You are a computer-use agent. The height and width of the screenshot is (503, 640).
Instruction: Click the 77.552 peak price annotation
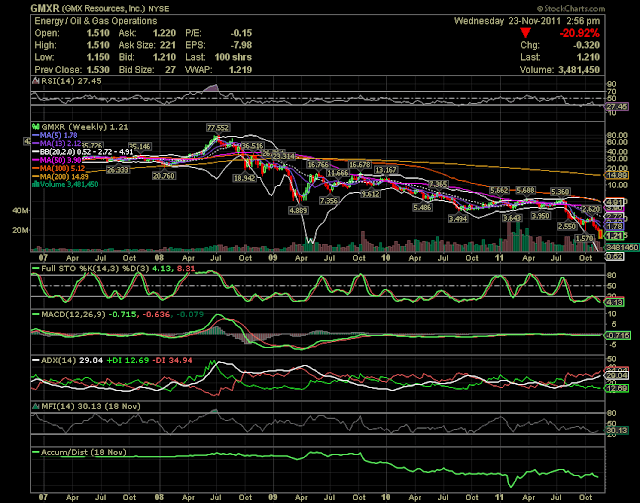pyautogui.click(x=218, y=128)
